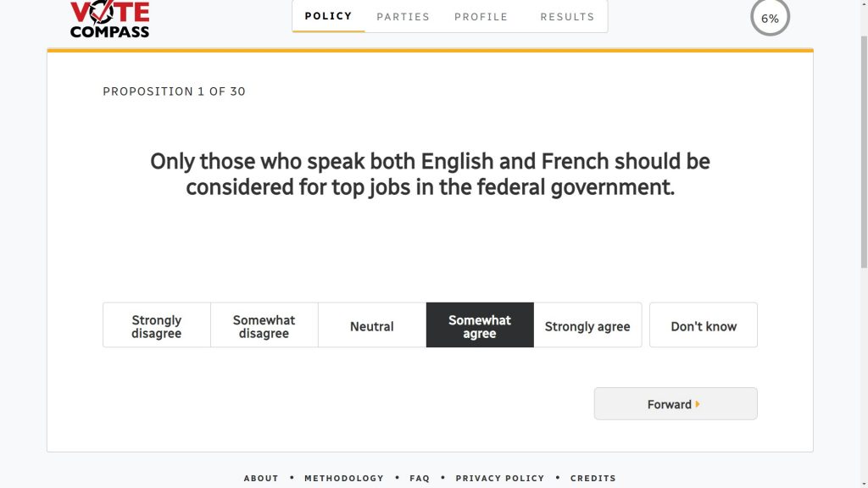Select the Don't know option
868x488 pixels.
tap(703, 326)
